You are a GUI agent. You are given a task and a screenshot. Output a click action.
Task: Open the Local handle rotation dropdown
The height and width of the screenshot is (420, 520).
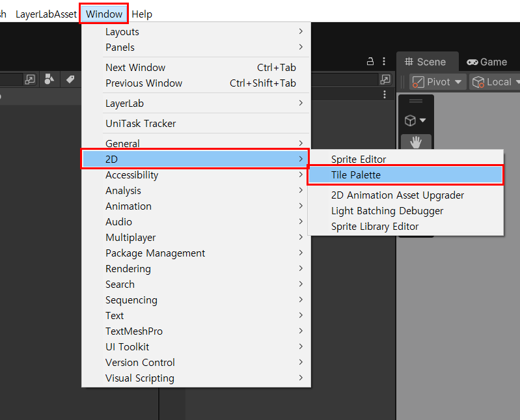[x=495, y=81]
